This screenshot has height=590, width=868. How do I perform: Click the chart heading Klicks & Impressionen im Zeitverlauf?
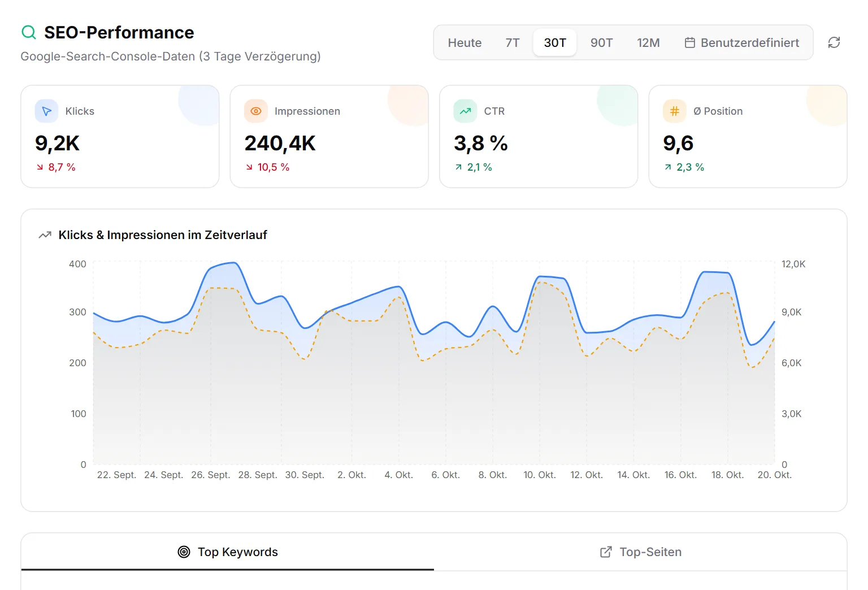(163, 235)
